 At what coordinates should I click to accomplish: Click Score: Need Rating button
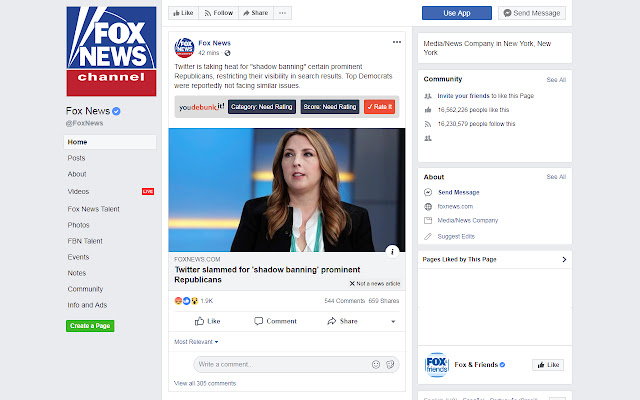point(330,107)
